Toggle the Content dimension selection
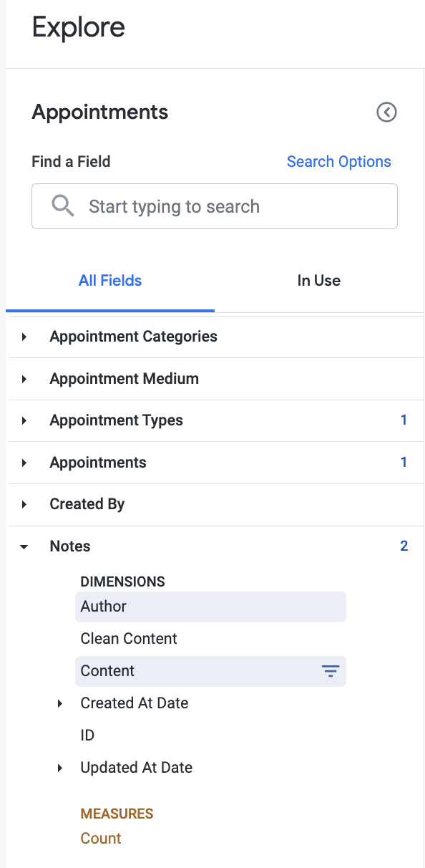 pos(210,671)
